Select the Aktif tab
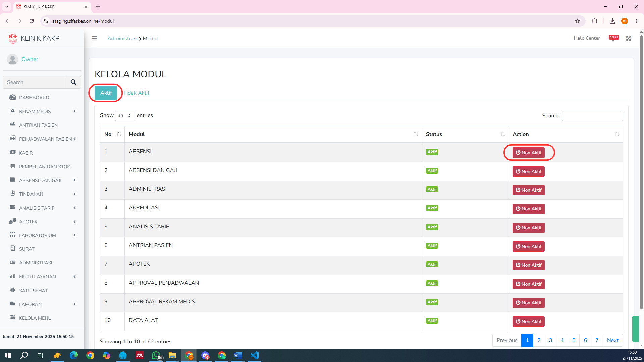This screenshot has width=644, height=362. 106,93
